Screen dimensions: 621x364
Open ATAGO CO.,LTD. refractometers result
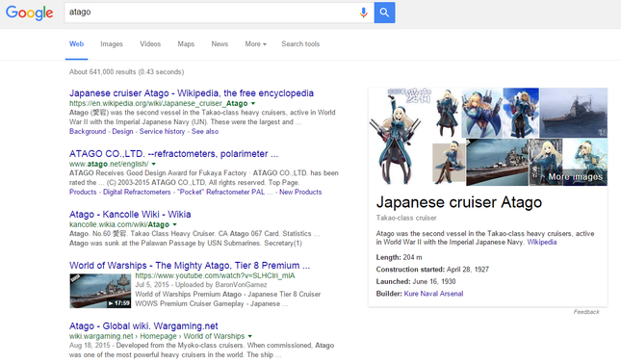coord(173,154)
